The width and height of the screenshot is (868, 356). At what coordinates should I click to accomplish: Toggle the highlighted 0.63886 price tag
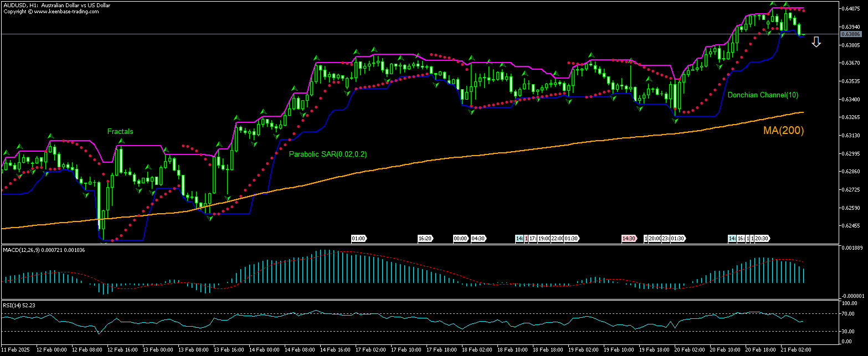coord(851,34)
